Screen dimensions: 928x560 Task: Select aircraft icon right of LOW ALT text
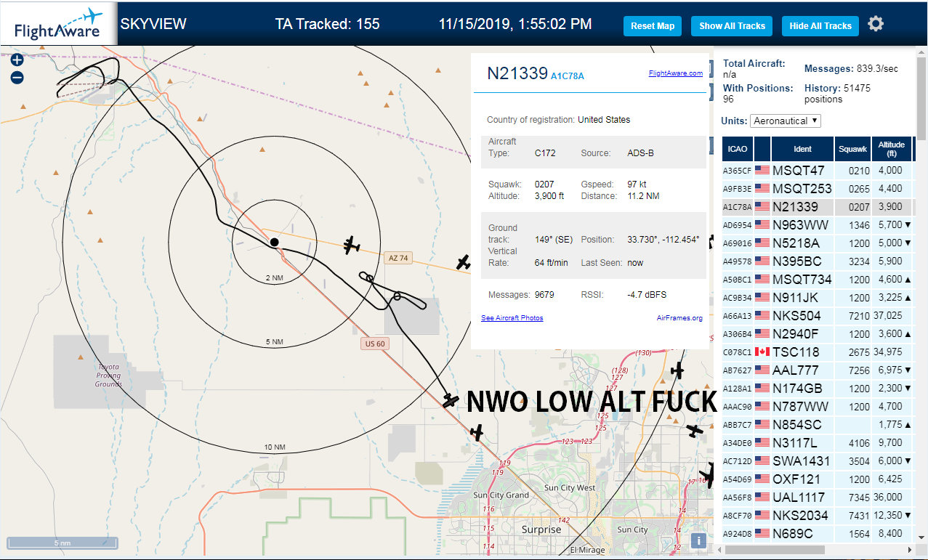pyautogui.click(x=695, y=430)
